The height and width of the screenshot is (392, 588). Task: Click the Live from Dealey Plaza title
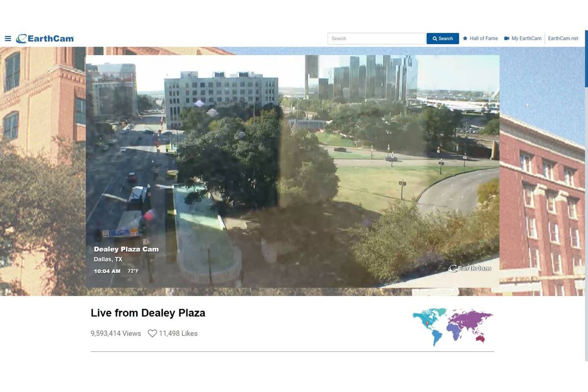pos(147,313)
